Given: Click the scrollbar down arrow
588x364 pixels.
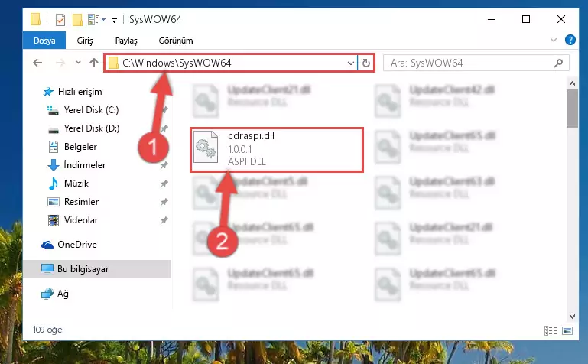Looking at the screenshot, I should click(572, 316).
